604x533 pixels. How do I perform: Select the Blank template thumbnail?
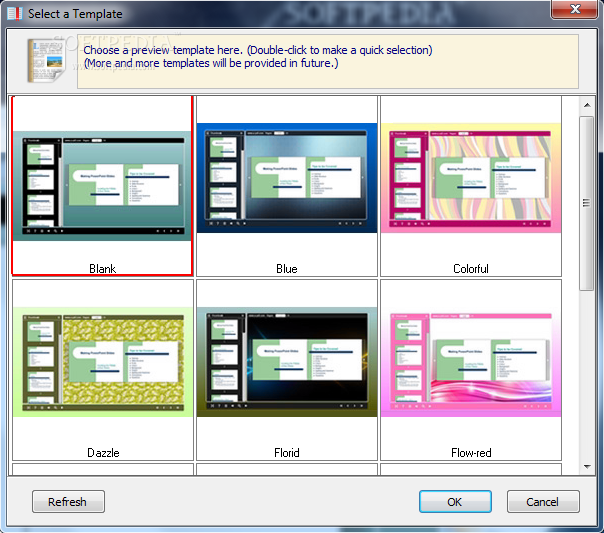point(102,186)
